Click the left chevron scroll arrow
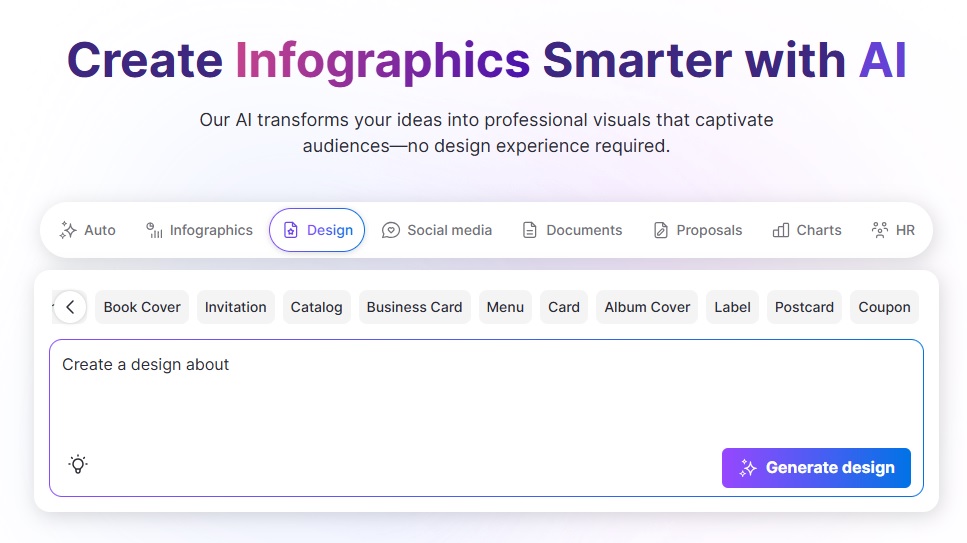 (70, 307)
